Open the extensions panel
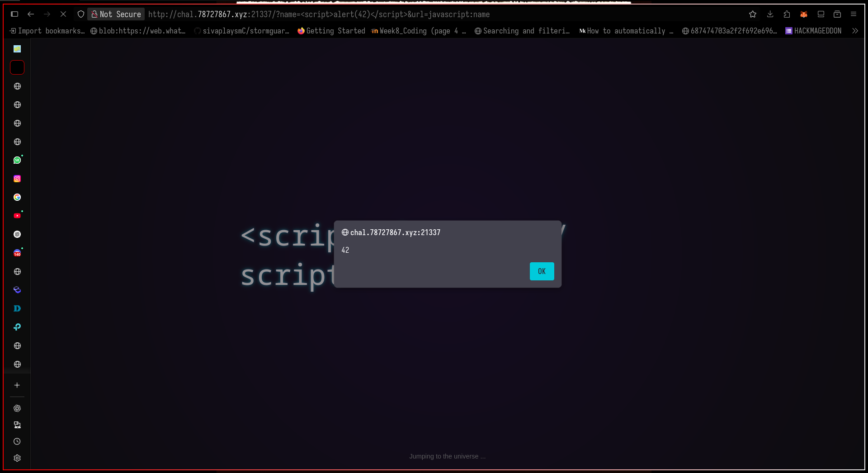 tap(787, 14)
